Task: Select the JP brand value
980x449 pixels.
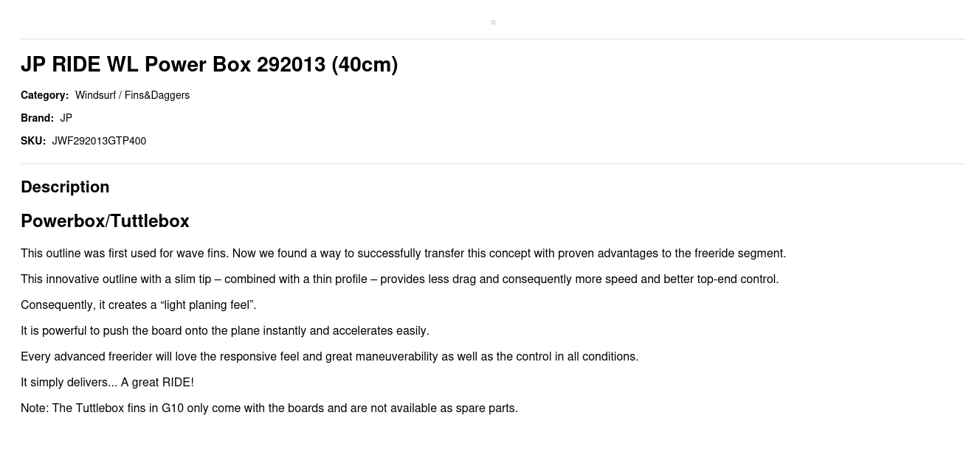Action: [x=66, y=118]
